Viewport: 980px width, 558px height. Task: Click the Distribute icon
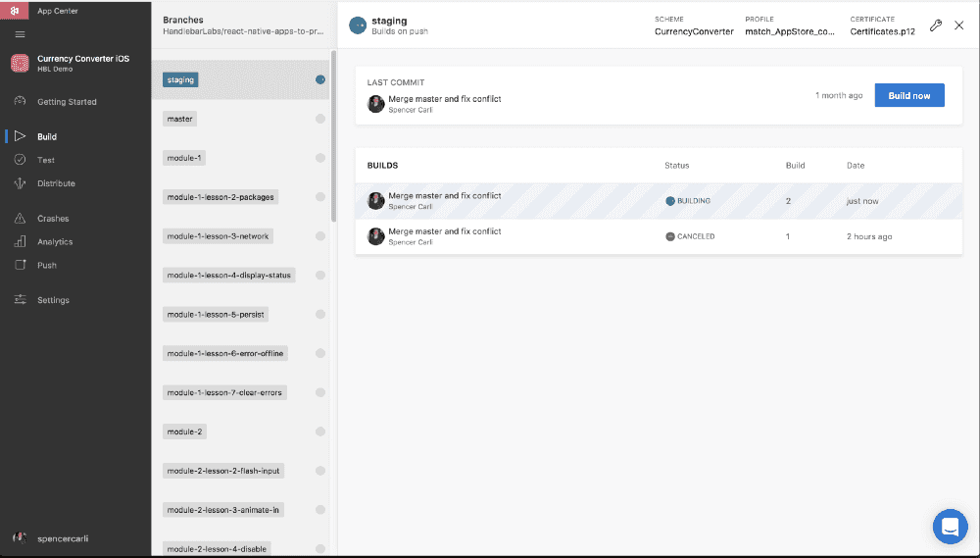(x=20, y=183)
